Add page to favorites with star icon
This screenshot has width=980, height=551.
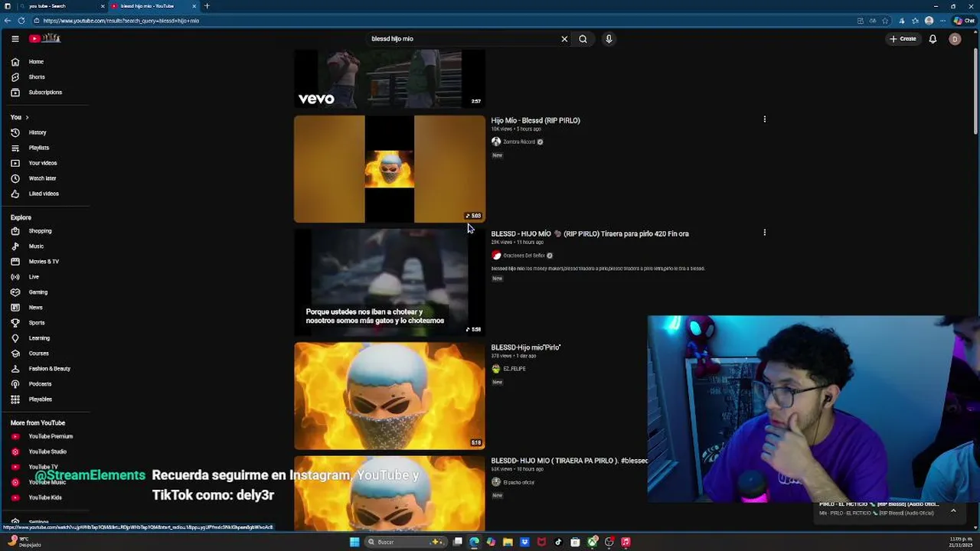885,21
